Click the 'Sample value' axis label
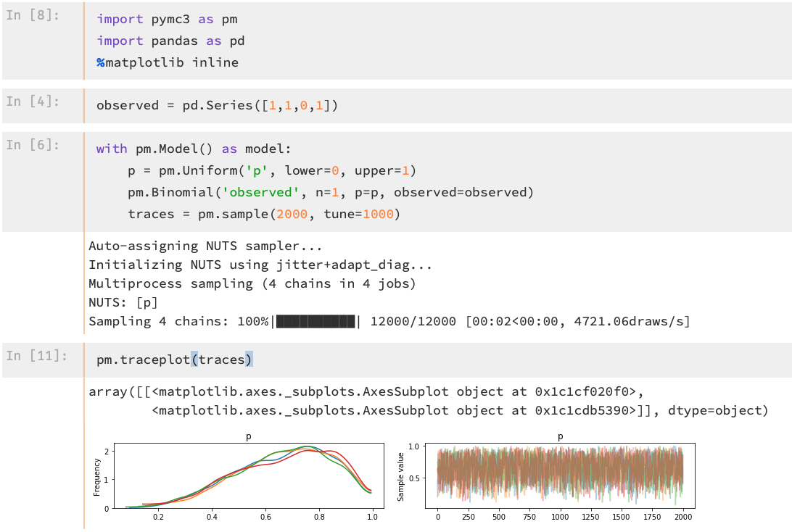 (400, 477)
